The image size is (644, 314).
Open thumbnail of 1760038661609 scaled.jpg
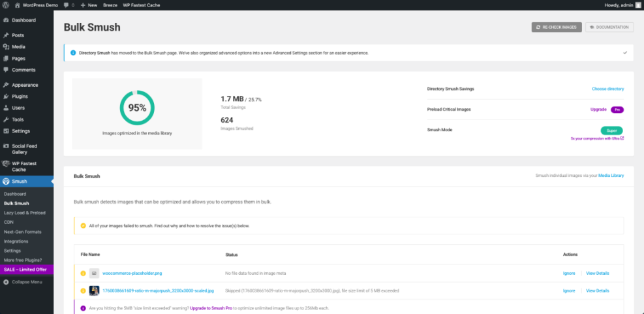pos(95,290)
